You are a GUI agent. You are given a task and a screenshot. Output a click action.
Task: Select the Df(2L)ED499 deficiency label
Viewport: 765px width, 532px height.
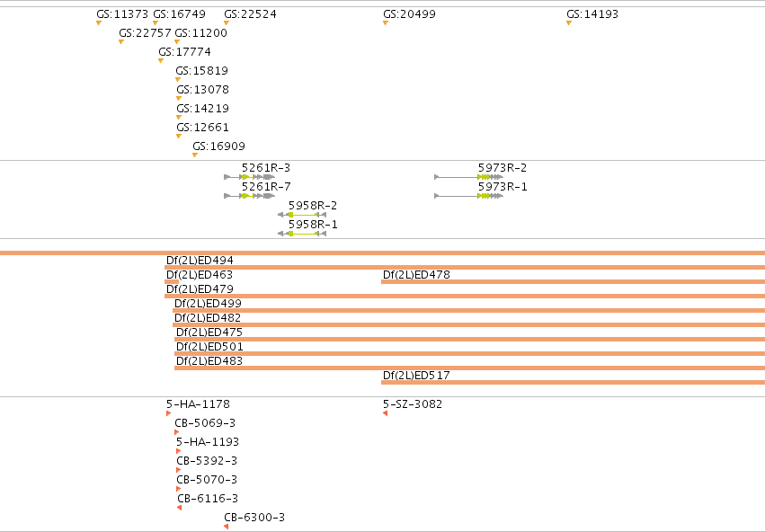(208, 304)
